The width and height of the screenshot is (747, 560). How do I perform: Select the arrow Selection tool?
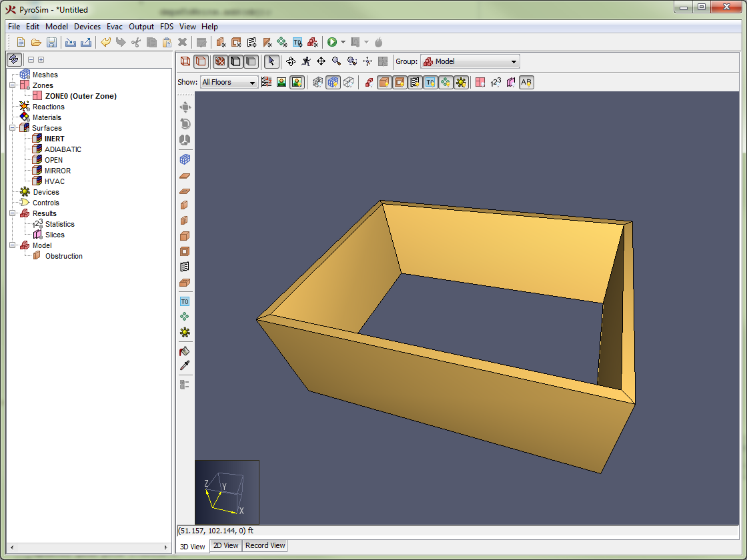coord(271,61)
